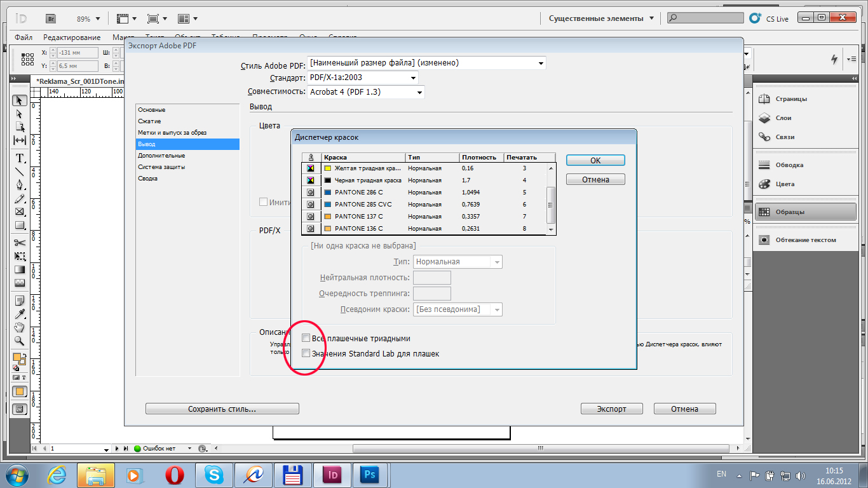868x488 pixels.
Task: Open the view options dropdown
Action: (126, 18)
